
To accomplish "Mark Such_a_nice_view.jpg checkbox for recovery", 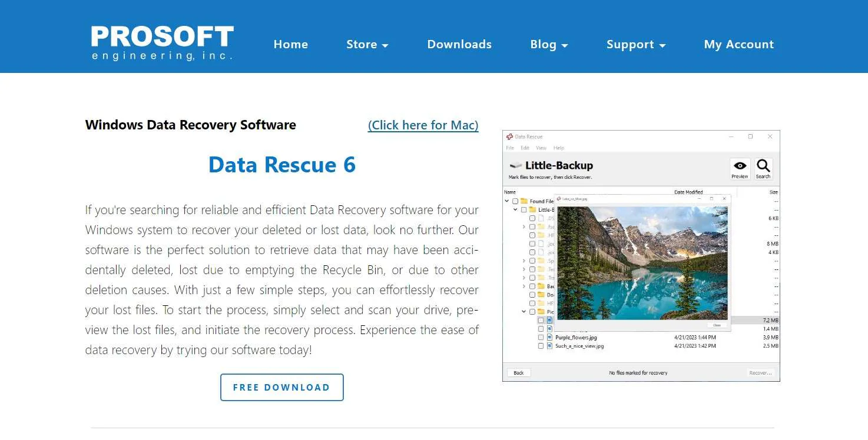I will click(x=541, y=346).
